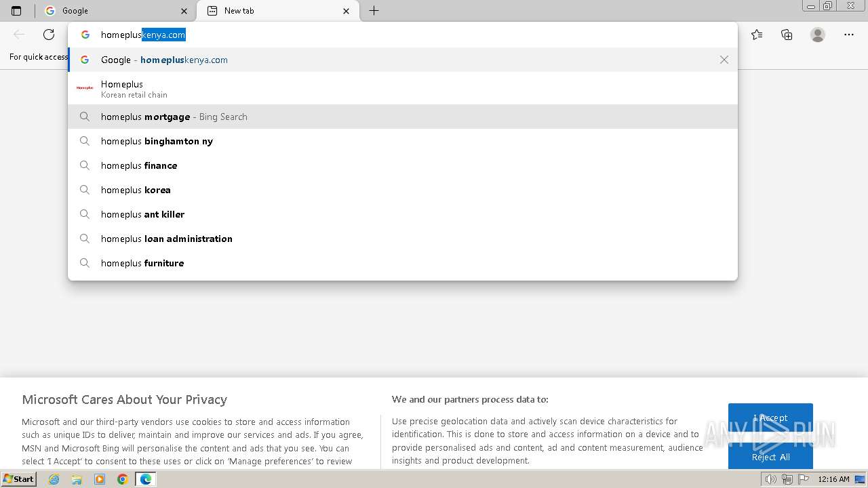Choose homeplus furniture suggestion
Viewport: 868px width, 488px height.
403,263
